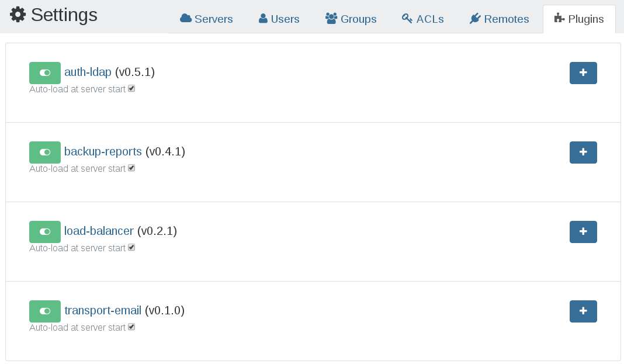The width and height of the screenshot is (624, 364).
Task: Switch to the Remotes tab
Action: click(499, 19)
